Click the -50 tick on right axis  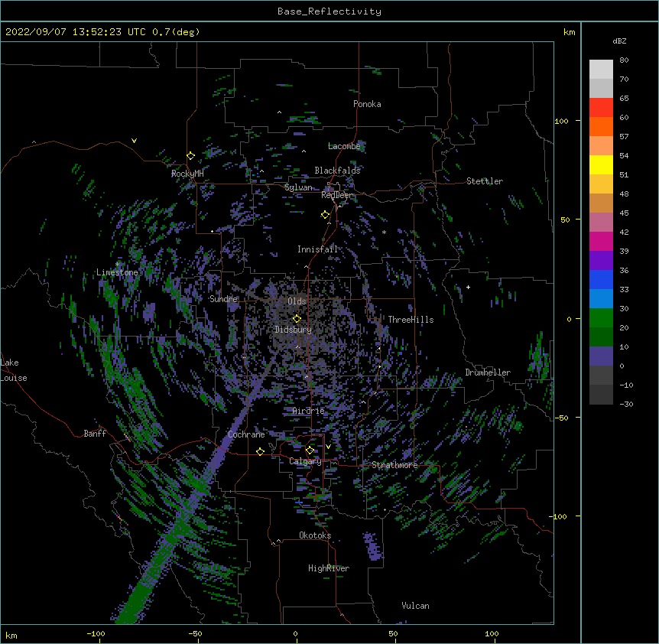(561, 418)
